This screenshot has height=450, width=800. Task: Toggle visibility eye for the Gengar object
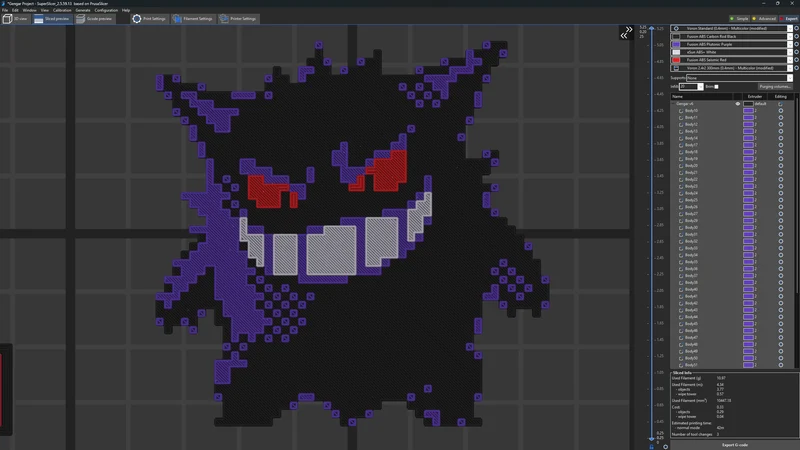tap(737, 104)
